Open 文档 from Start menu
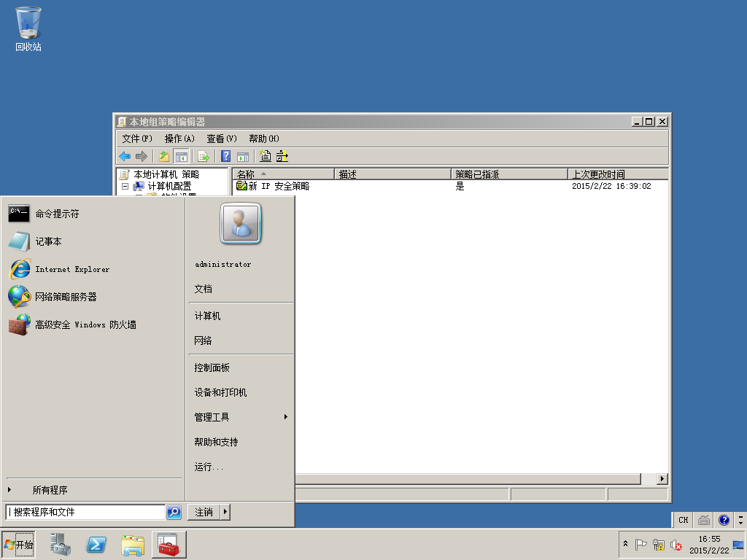Viewport: 747px width, 560px height. point(204,289)
